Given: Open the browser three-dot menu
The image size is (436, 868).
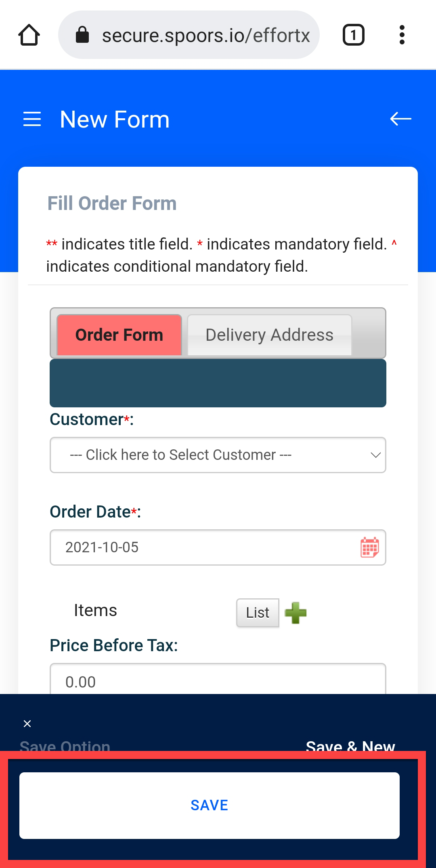Looking at the screenshot, I should 402,35.
